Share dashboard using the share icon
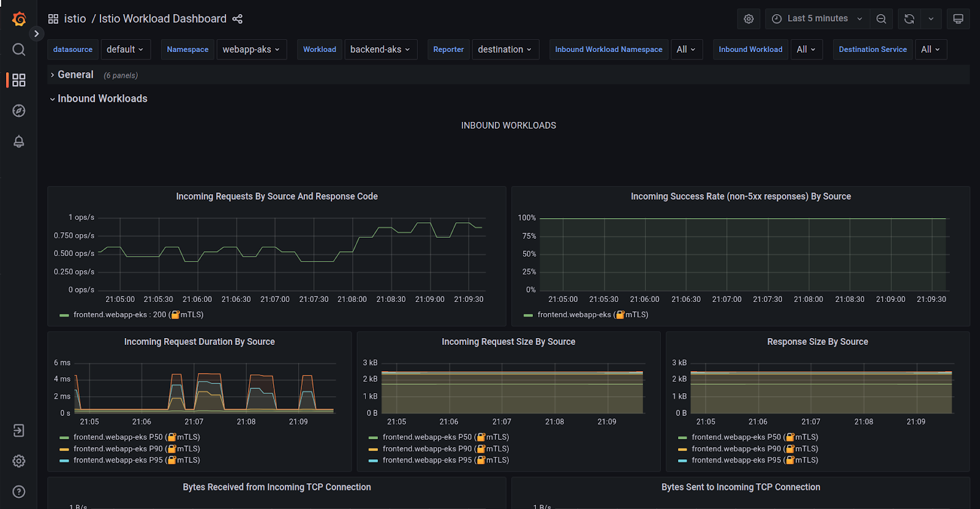Image resolution: width=980 pixels, height=509 pixels. [x=238, y=19]
